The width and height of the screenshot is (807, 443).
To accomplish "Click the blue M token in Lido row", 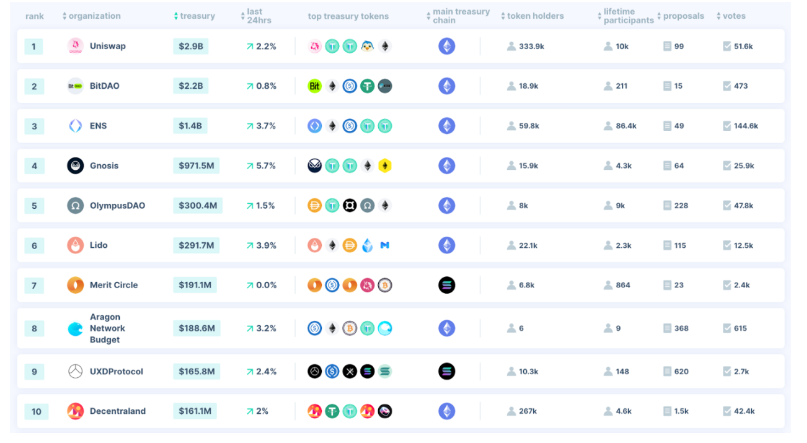I will (x=384, y=245).
